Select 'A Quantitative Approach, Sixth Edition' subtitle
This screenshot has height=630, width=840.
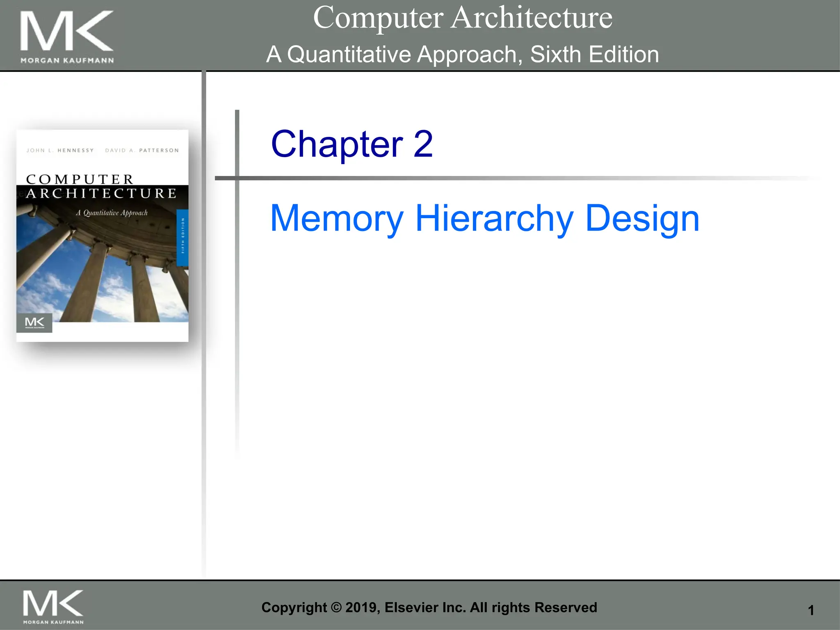[462, 54]
